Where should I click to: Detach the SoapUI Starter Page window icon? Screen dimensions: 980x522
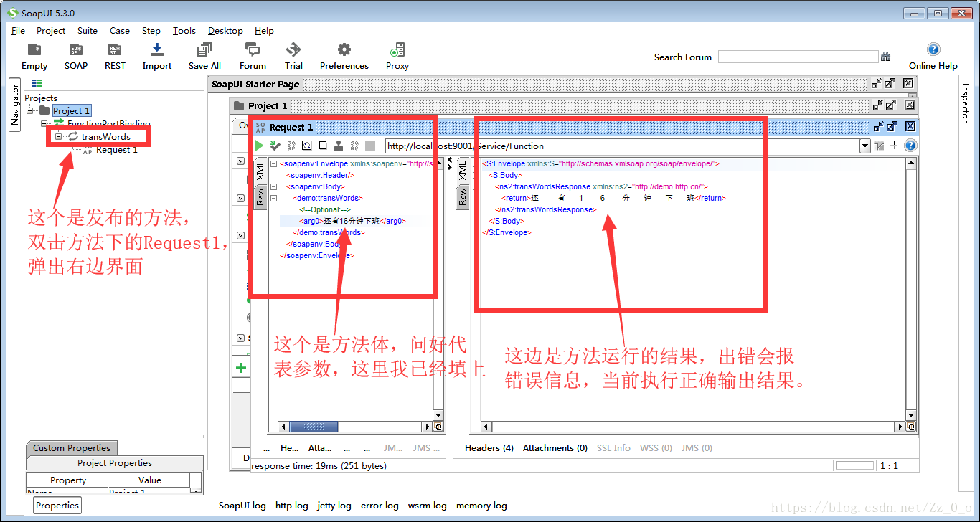coord(889,84)
